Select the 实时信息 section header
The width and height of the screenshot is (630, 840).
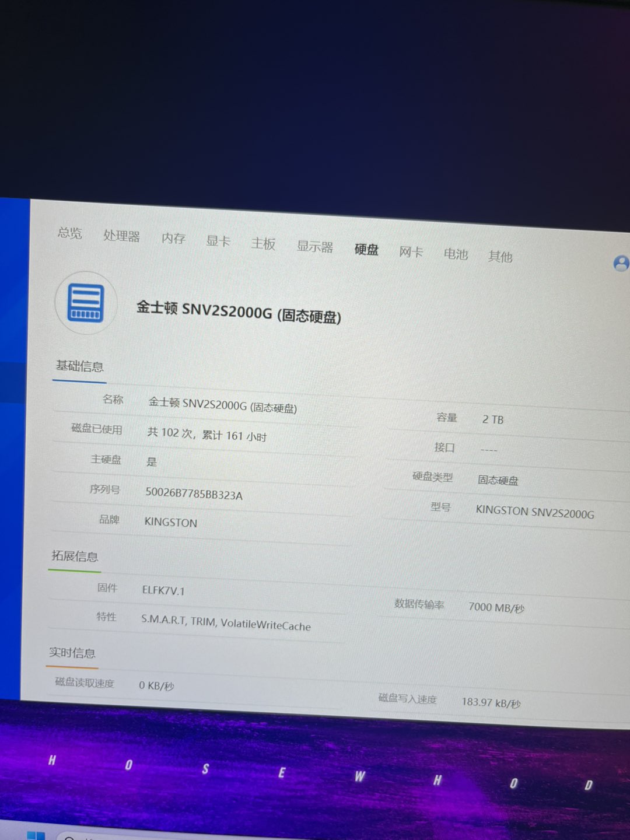pos(72,652)
